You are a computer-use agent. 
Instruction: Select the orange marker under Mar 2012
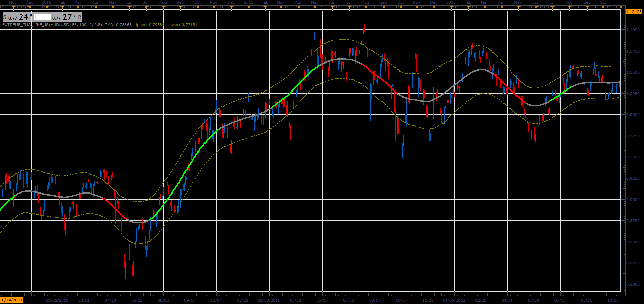pos(485,7)
